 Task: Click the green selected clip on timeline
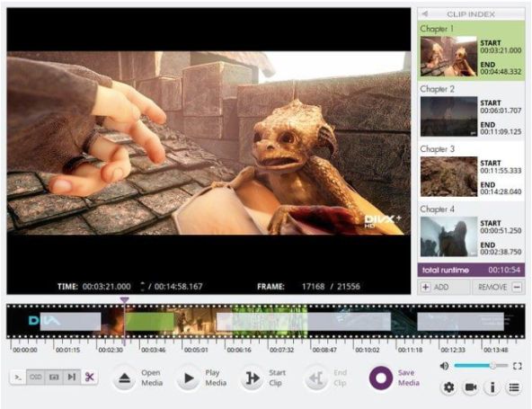[x=149, y=322]
